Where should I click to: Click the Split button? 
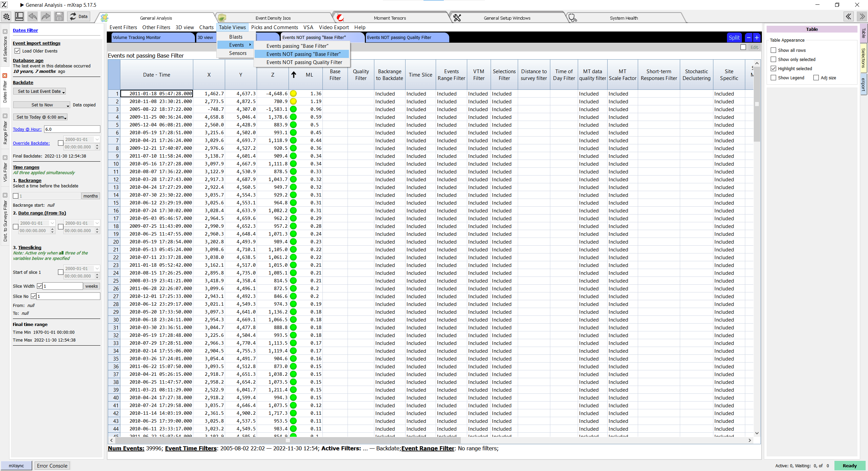734,38
